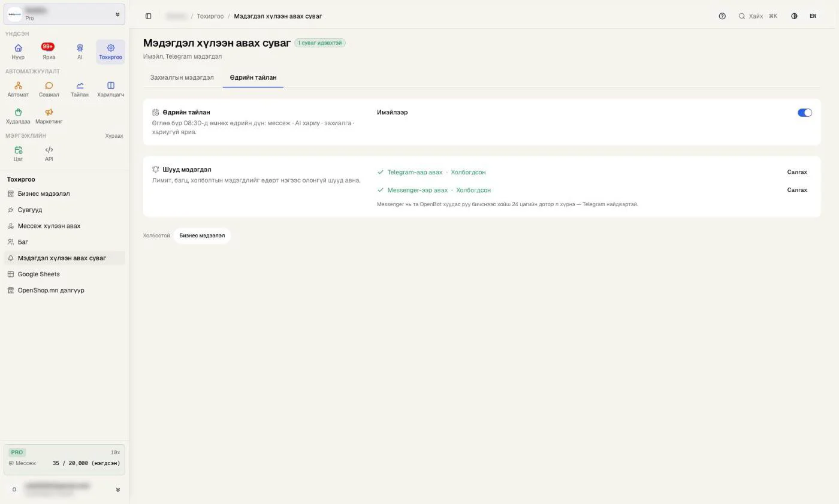
Task: Open Хайх search field
Action: (x=758, y=16)
